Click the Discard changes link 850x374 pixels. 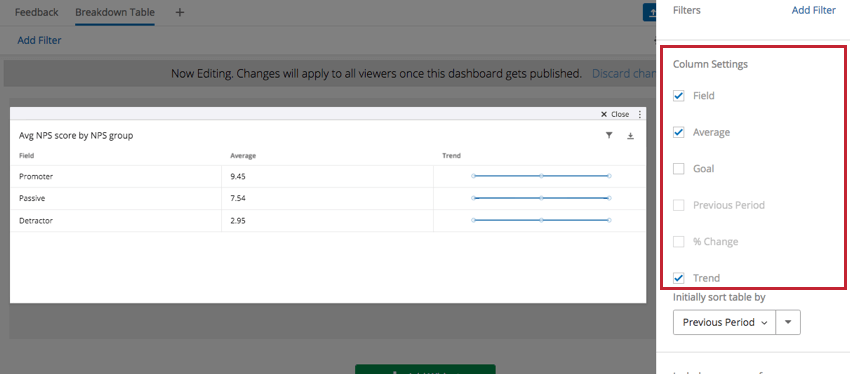(623, 74)
